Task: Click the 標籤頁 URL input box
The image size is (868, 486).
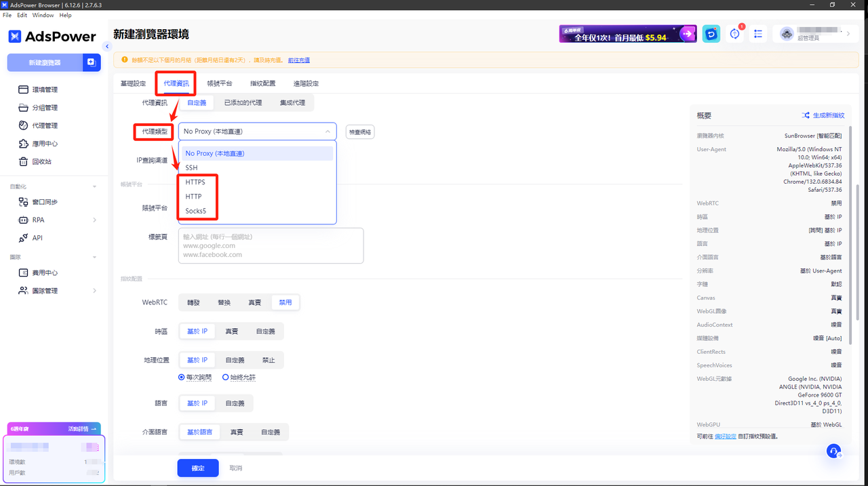Action: pyautogui.click(x=271, y=245)
